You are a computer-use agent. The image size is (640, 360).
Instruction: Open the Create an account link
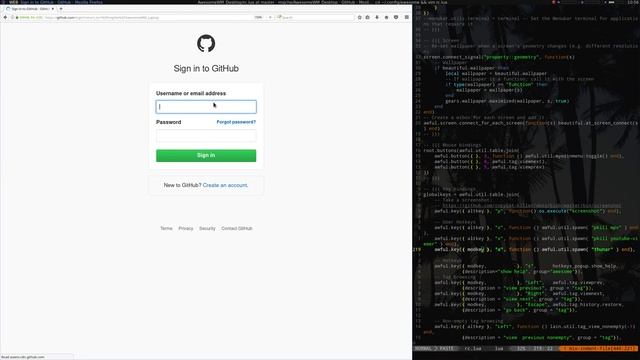tap(225, 185)
